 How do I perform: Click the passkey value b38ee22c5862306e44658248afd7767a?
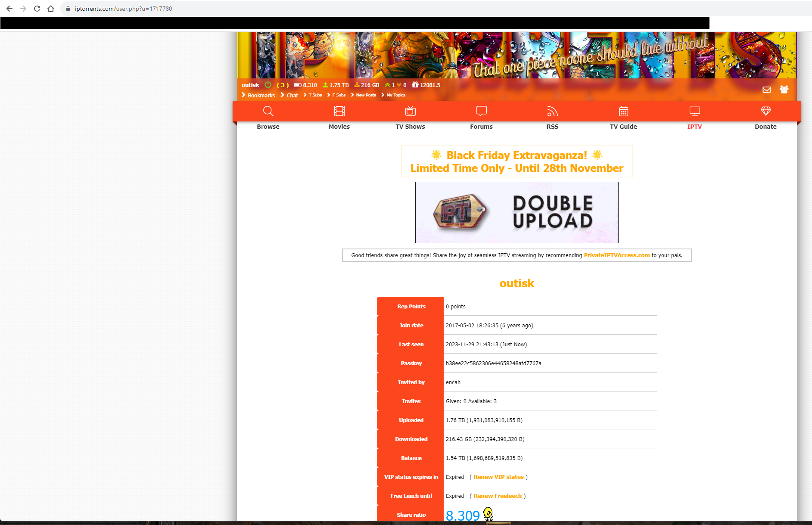(x=494, y=363)
